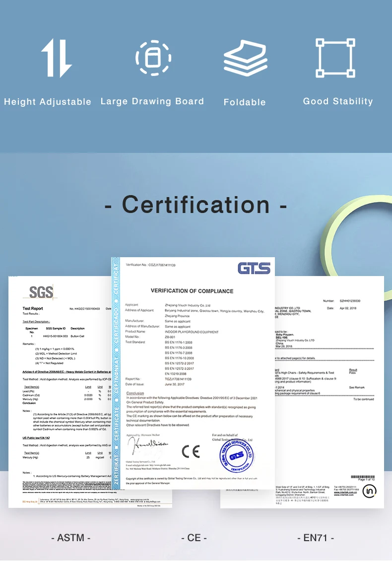Click the Large Drawing Board dashed-circle icon
The image size is (392, 563).
(153, 58)
